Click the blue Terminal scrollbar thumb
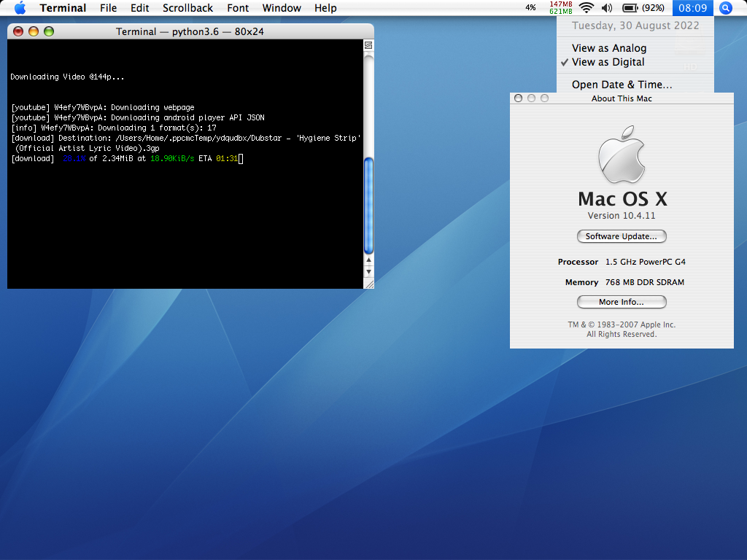 point(368,206)
